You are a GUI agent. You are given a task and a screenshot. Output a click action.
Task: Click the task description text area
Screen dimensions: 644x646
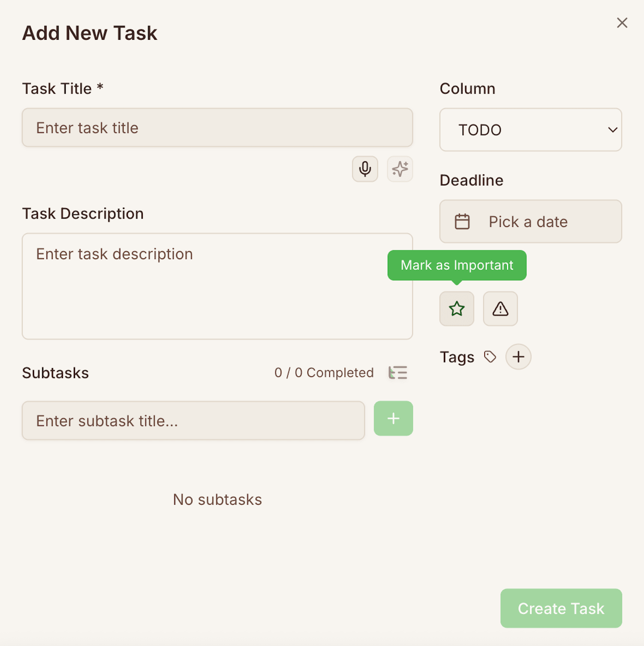pyautogui.click(x=217, y=285)
